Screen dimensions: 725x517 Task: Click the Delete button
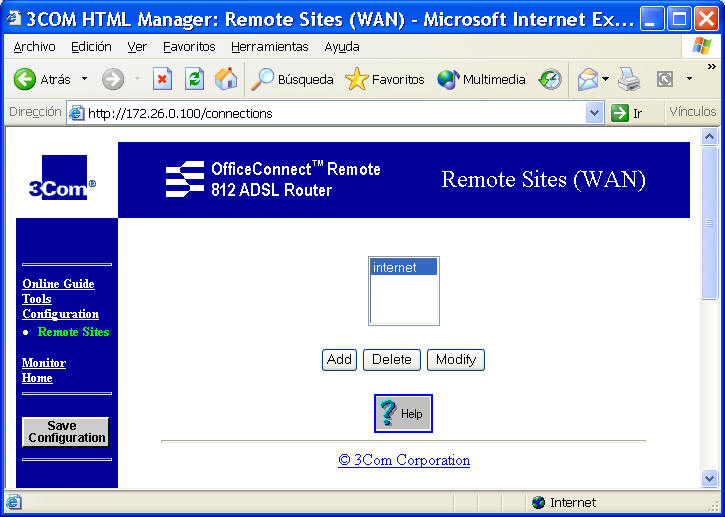[392, 360]
